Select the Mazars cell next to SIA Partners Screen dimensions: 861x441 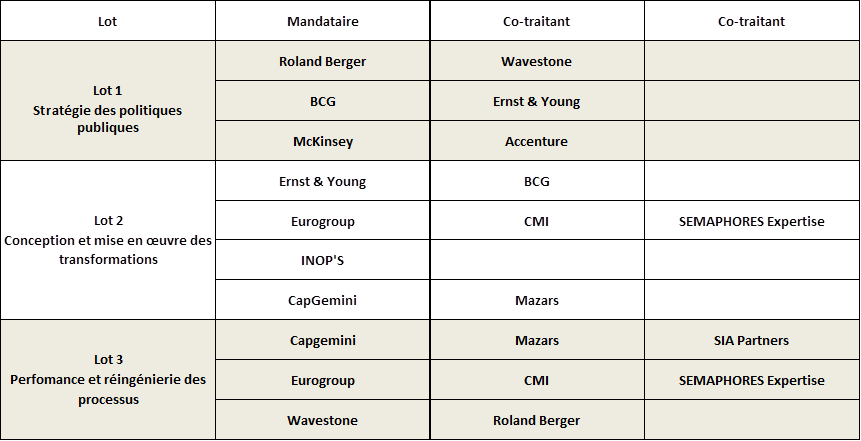click(536, 340)
